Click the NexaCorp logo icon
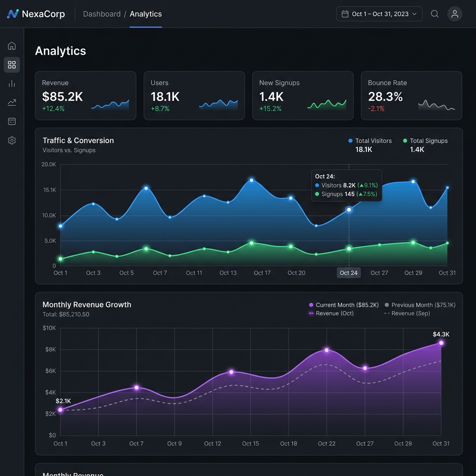This screenshot has width=476, height=476. [13, 13]
